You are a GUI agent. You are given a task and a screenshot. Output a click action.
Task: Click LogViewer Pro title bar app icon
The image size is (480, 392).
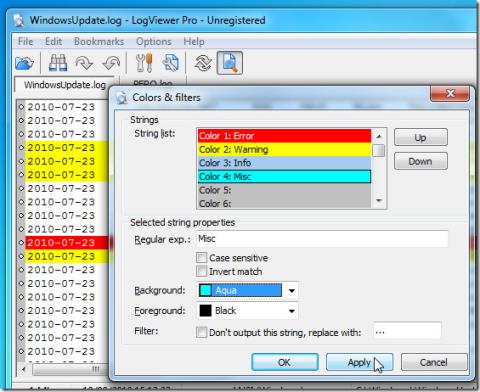pos(19,21)
